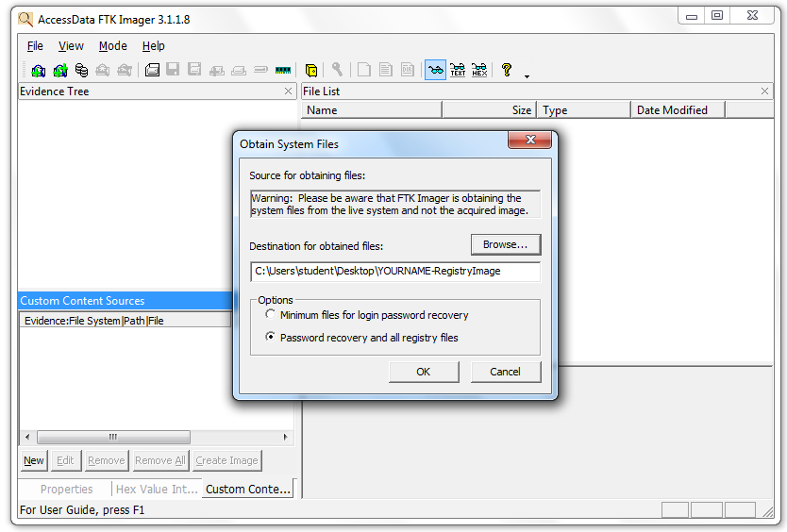Click the Create Image button
Screen dimensions: 787x532
[226, 460]
